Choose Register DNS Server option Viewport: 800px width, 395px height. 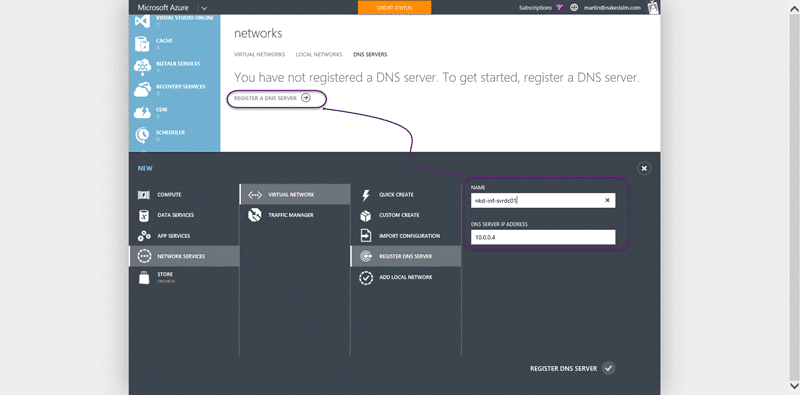[x=406, y=256]
